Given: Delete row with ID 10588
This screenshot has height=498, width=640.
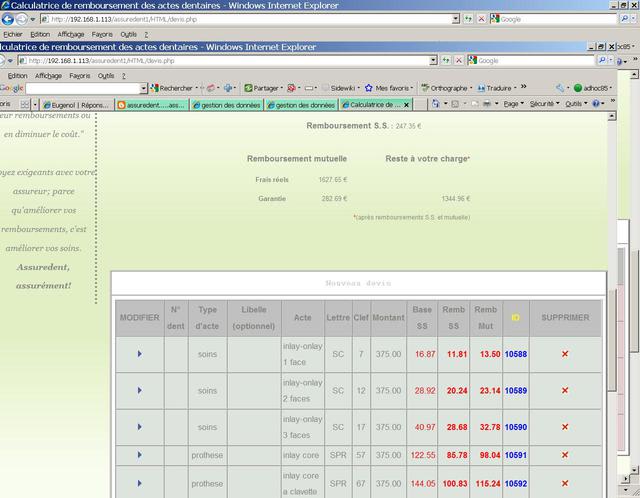Looking at the screenshot, I should point(565,354).
